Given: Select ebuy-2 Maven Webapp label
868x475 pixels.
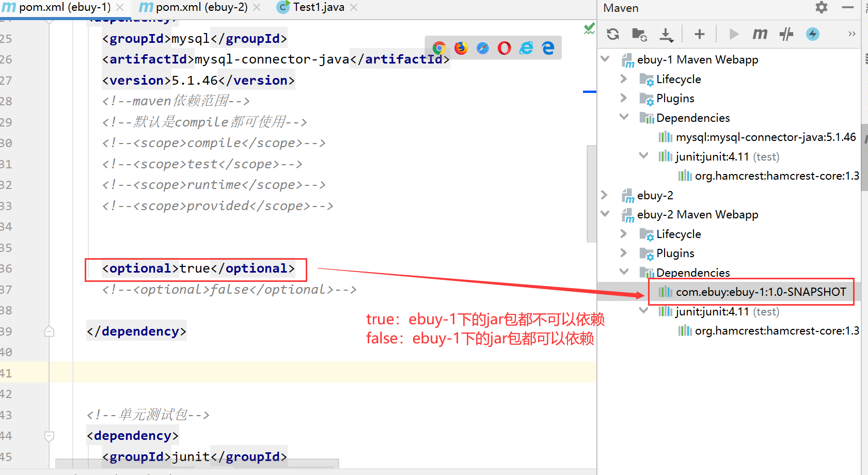Looking at the screenshot, I should pyautogui.click(x=698, y=214).
